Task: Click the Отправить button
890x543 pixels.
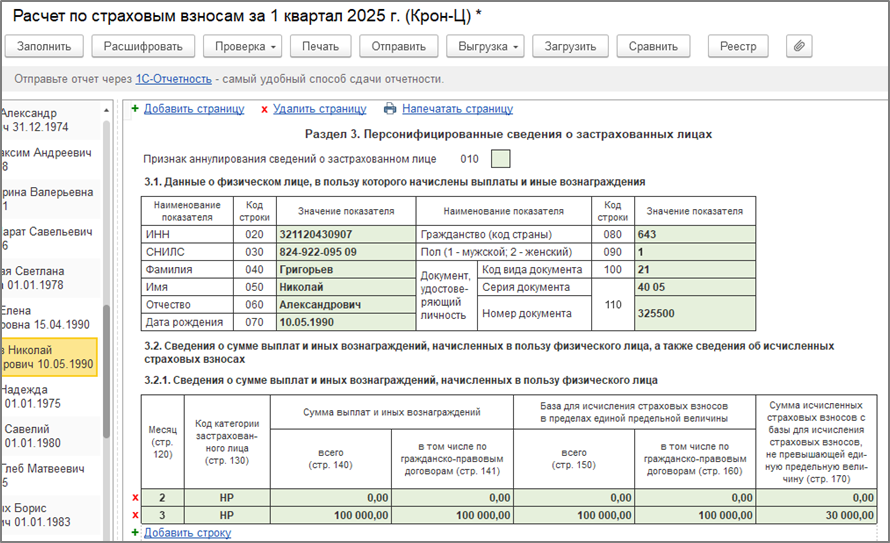Action: click(x=398, y=46)
